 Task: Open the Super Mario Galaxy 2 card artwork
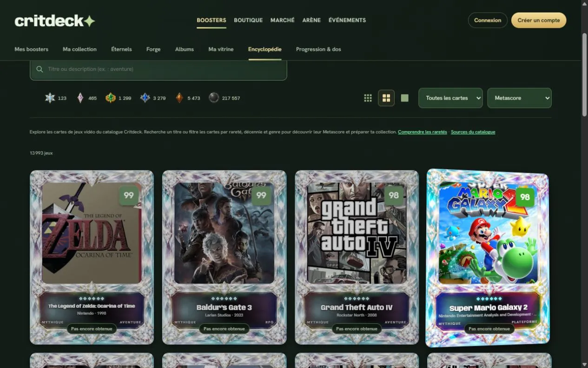point(487,233)
